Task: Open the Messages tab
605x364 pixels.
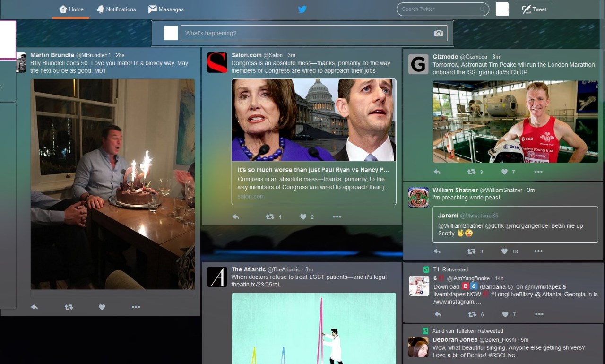Action: click(x=166, y=9)
